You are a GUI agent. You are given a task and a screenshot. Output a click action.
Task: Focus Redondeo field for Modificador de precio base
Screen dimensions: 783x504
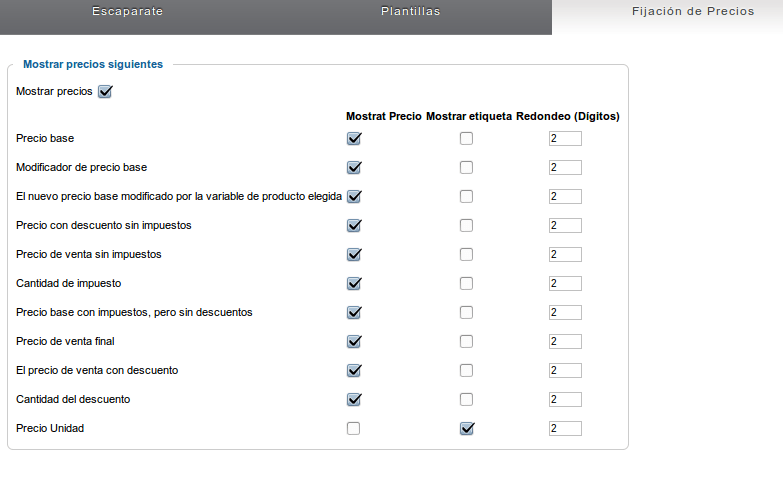(565, 167)
